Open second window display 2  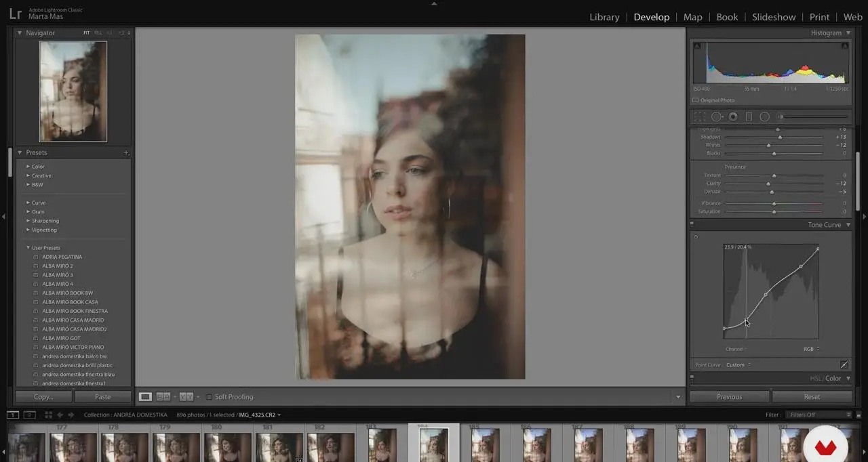coord(30,415)
